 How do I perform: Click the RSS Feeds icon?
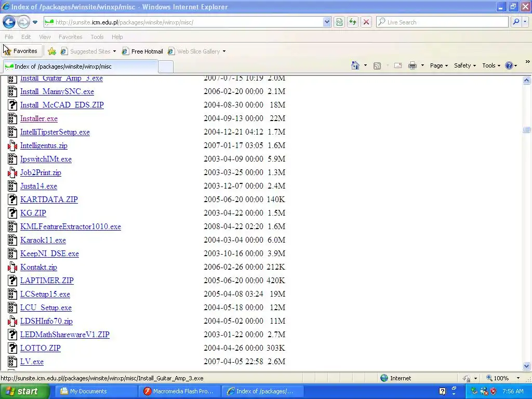[377, 66]
